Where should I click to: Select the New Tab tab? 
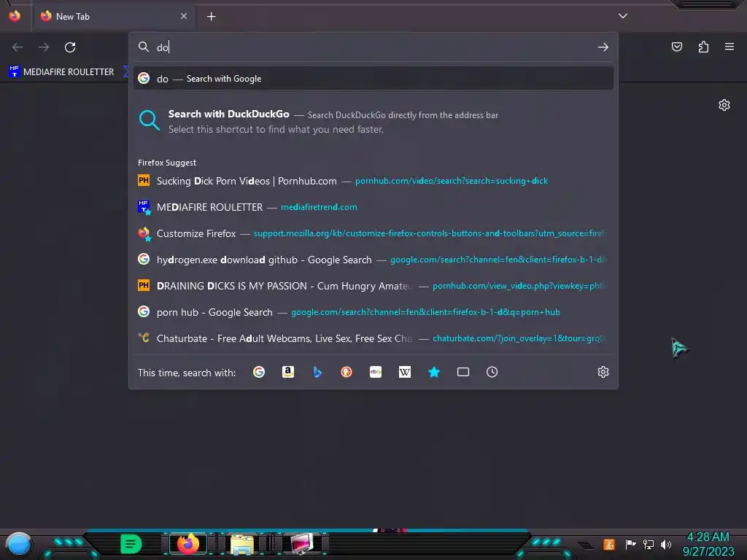[113, 16]
